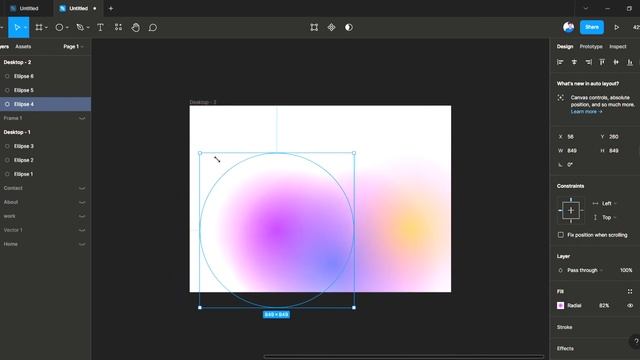Image resolution: width=640 pixels, height=360 pixels.
Task: Open Frame tool options dropdown arrow
Action: [46, 28]
